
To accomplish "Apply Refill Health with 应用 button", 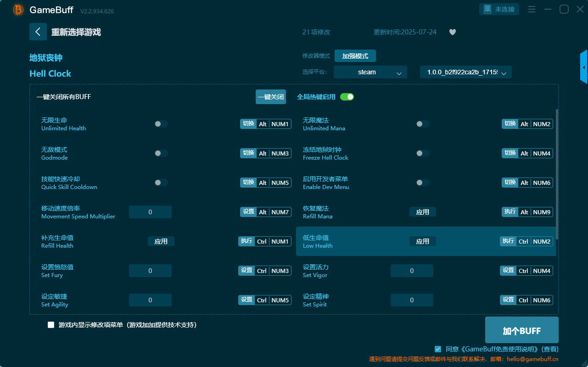I will coord(161,241).
